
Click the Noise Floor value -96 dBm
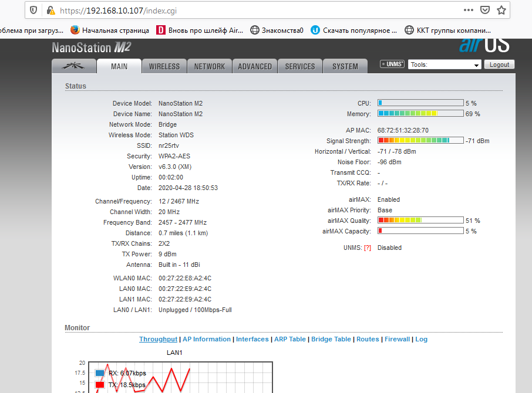tap(389, 162)
